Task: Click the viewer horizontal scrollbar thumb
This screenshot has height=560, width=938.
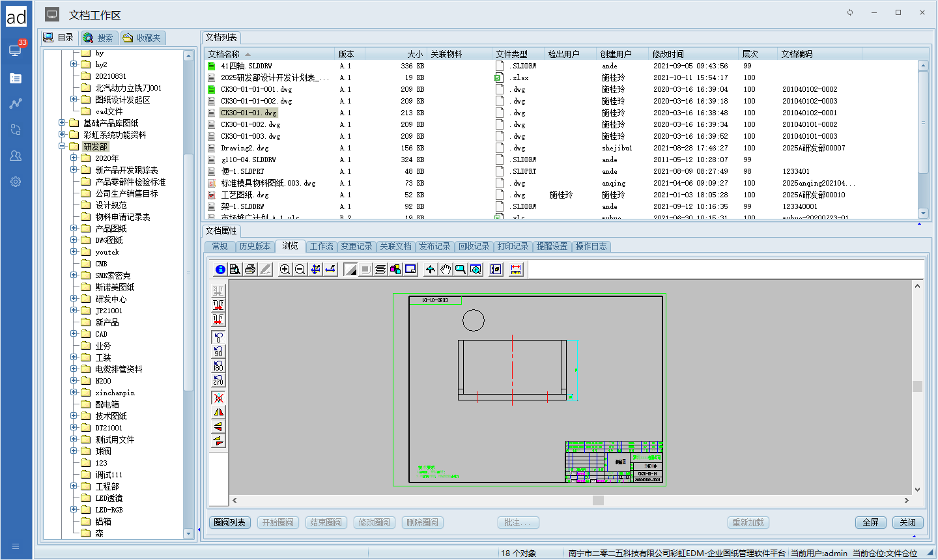Action: pos(598,500)
